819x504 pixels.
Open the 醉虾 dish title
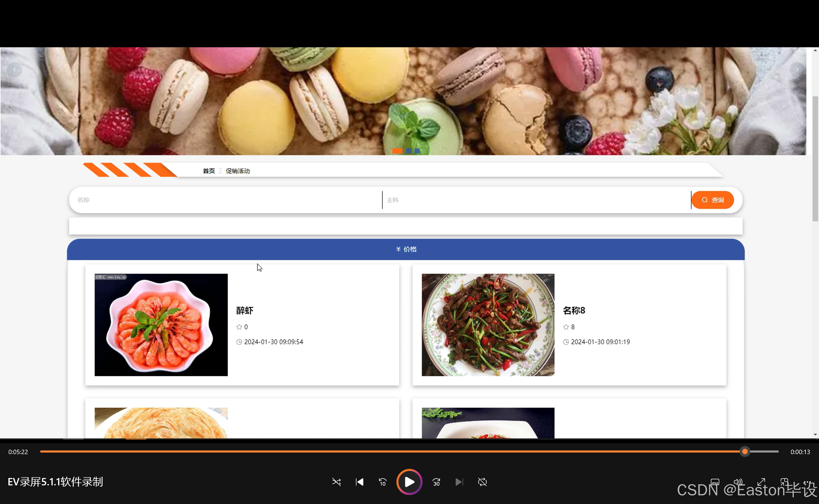tap(245, 311)
